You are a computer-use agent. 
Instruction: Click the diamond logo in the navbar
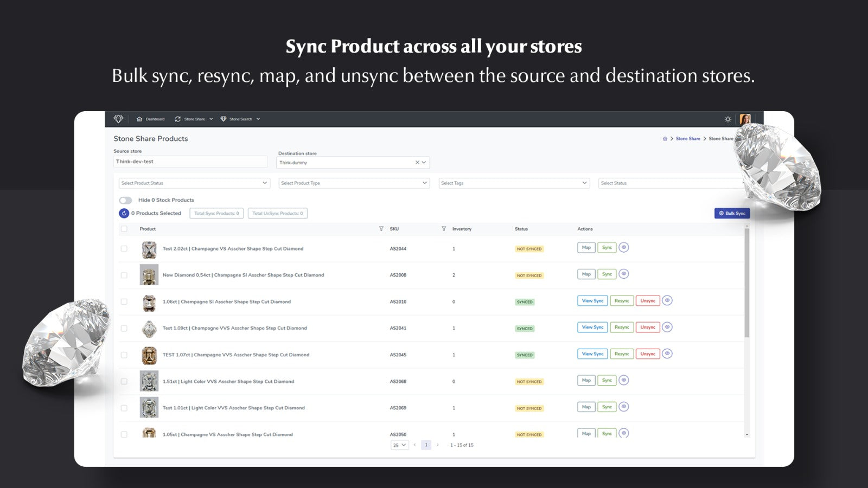click(x=119, y=119)
